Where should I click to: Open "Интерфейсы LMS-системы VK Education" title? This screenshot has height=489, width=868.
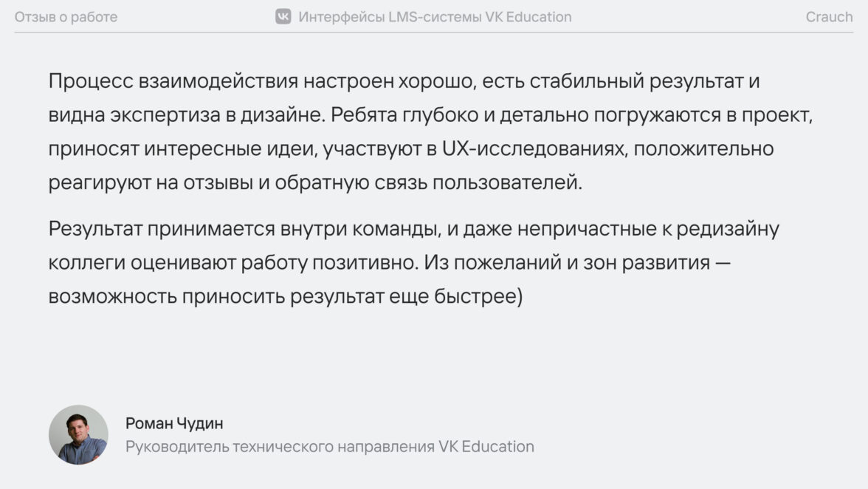(x=435, y=17)
